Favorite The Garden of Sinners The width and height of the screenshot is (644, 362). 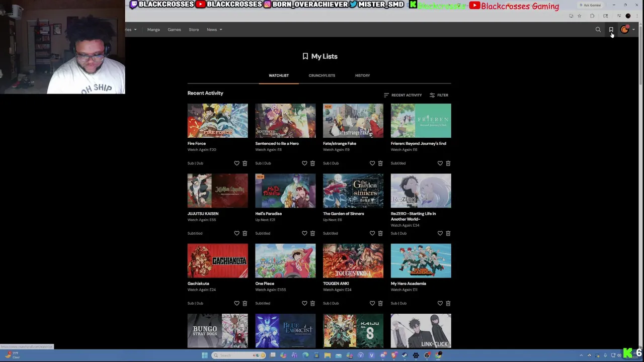tap(372, 233)
